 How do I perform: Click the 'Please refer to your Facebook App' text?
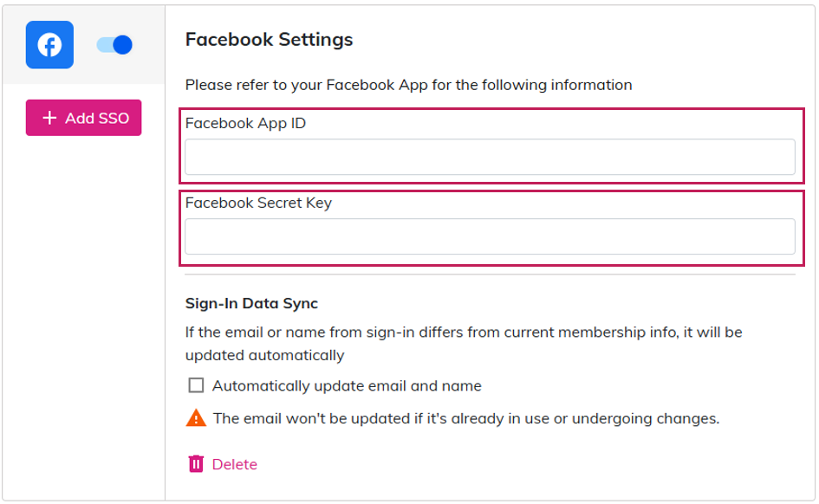pos(408,85)
